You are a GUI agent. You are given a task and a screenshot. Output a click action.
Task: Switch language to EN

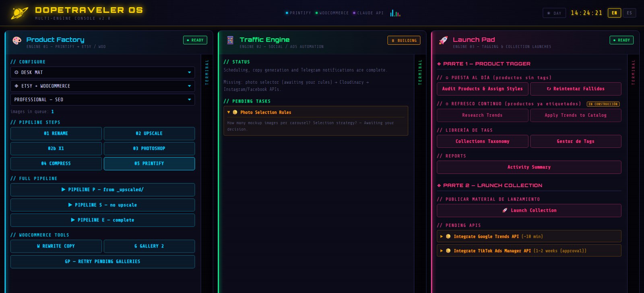pos(614,13)
